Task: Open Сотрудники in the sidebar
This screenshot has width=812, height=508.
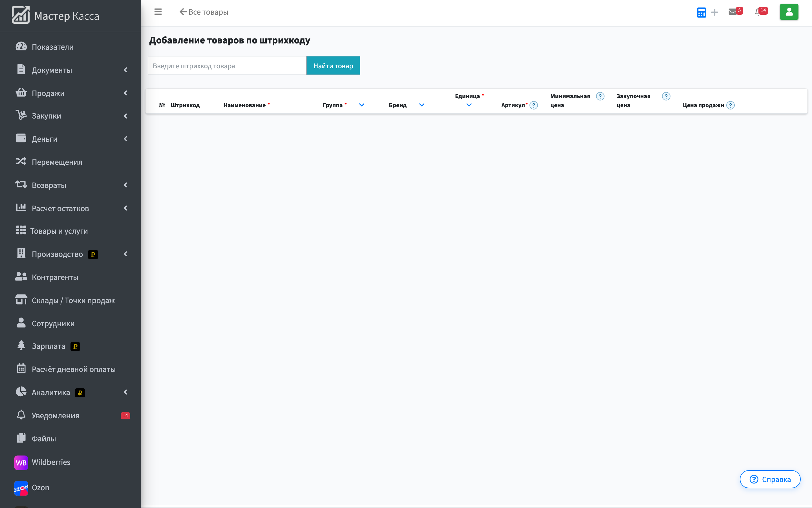Action: (x=70, y=323)
